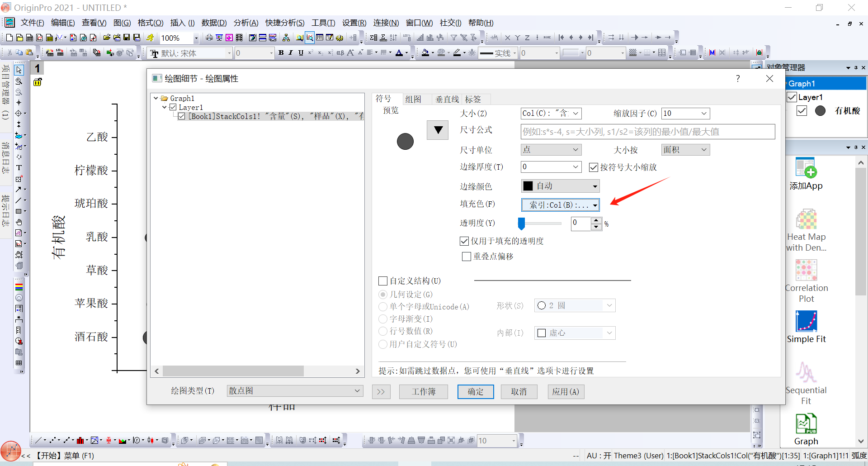Open the Correlation Plot app
This screenshot has width=868, height=466.
coord(806,271)
